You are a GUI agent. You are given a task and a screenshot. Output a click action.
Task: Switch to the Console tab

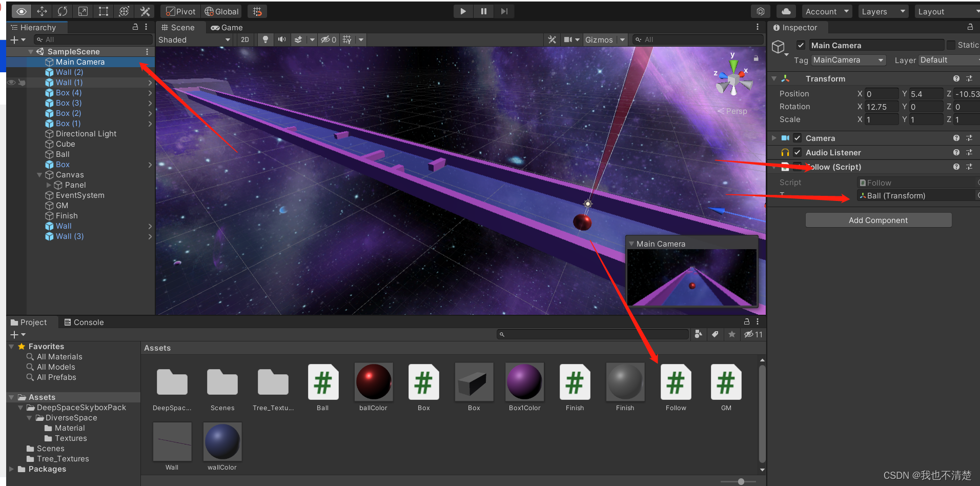pyautogui.click(x=84, y=322)
